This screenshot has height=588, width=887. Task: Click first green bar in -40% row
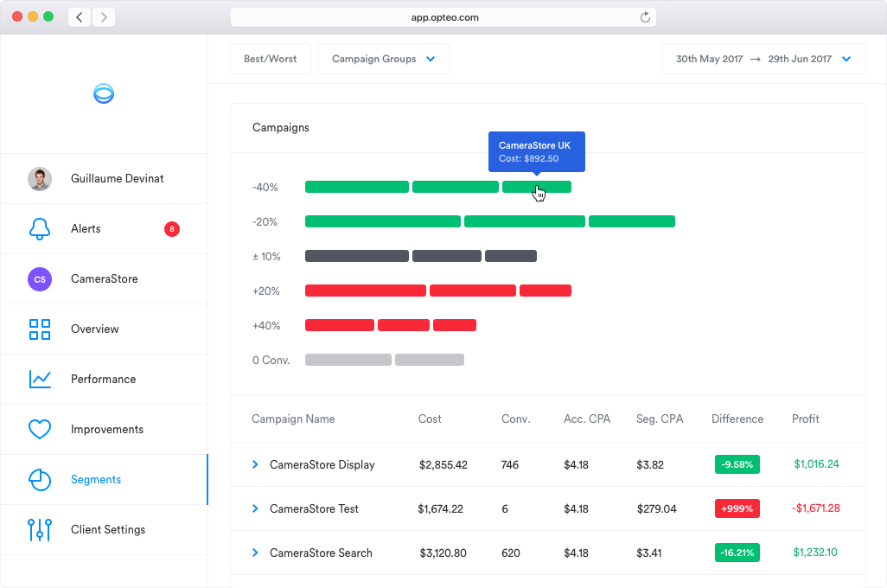(x=357, y=187)
